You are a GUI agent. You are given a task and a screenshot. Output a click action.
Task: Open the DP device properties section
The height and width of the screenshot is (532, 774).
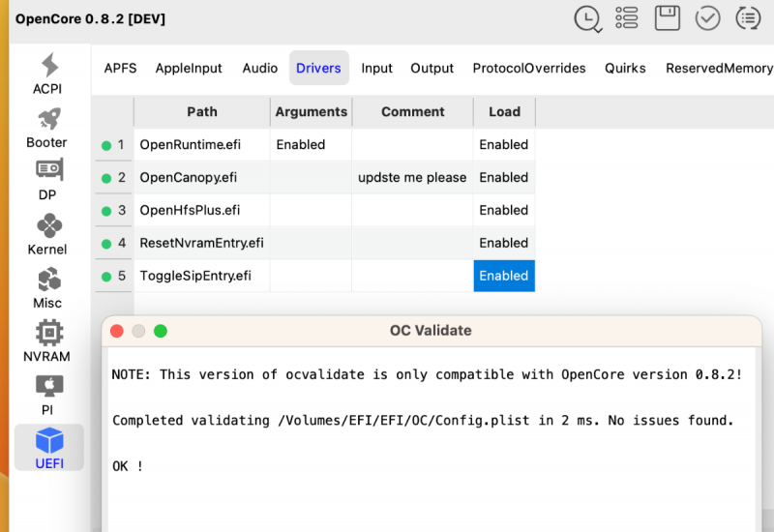47,180
